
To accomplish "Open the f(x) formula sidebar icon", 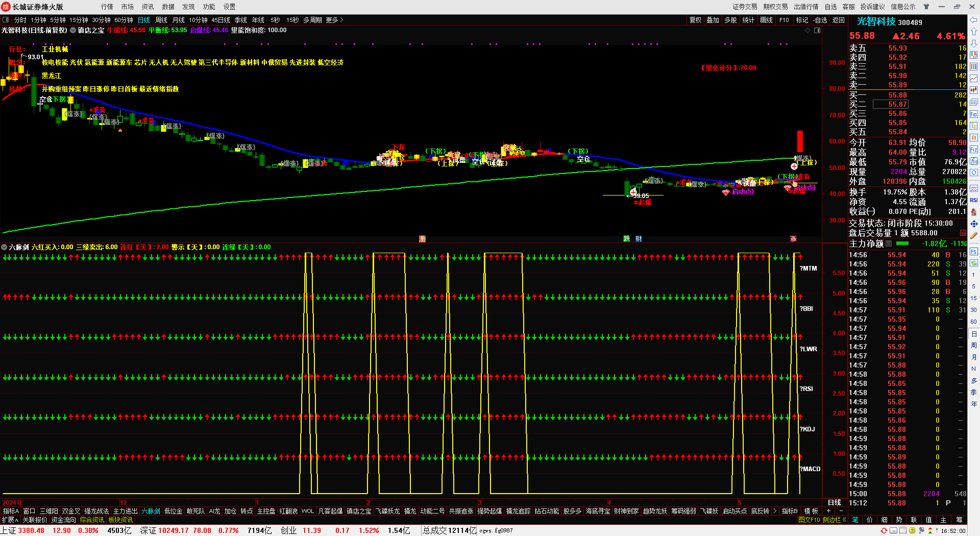I will [x=974, y=161].
